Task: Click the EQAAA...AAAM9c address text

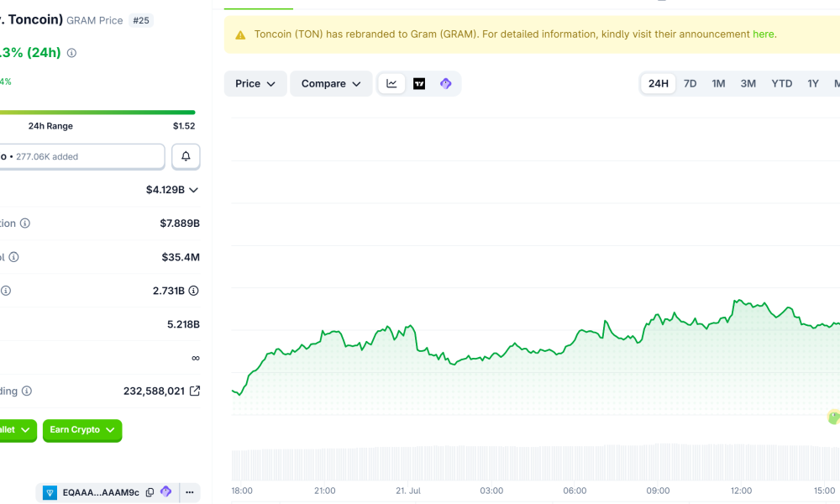Action: [x=101, y=493]
